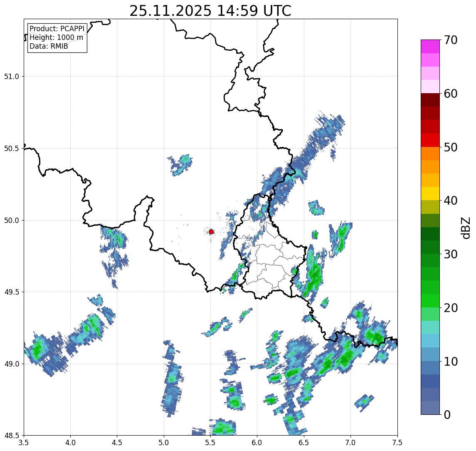Click the magenta top swatch of colorbar

click(x=430, y=47)
